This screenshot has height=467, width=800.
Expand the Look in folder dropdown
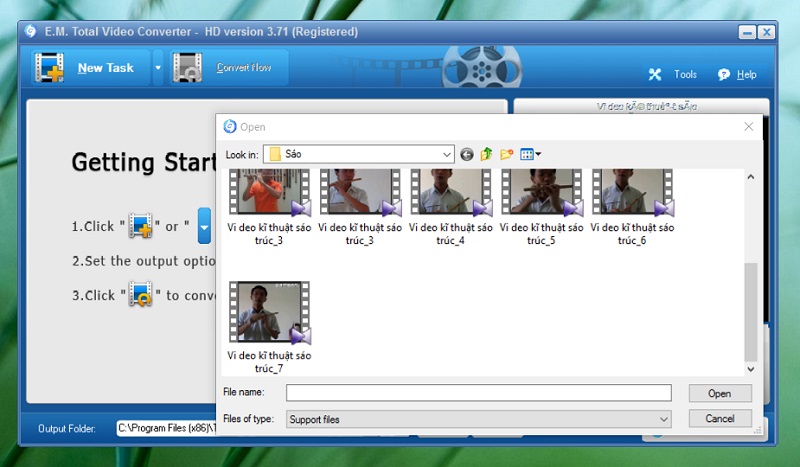(447, 154)
